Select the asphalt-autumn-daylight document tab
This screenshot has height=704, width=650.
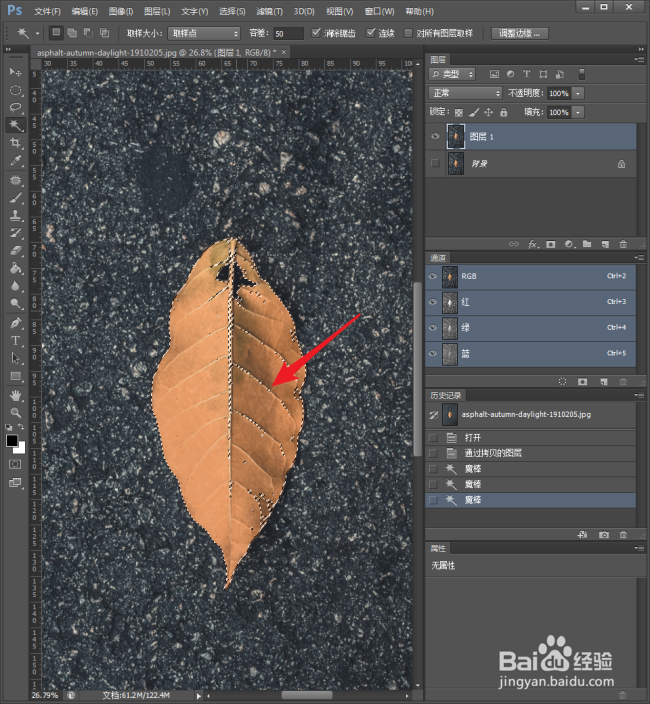click(x=160, y=53)
